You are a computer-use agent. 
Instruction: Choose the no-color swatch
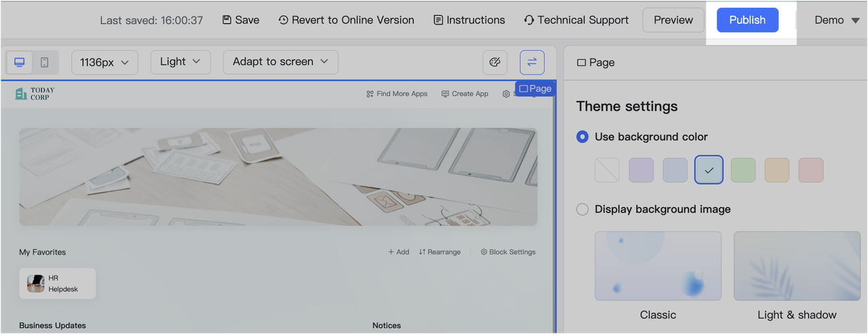pyautogui.click(x=607, y=170)
